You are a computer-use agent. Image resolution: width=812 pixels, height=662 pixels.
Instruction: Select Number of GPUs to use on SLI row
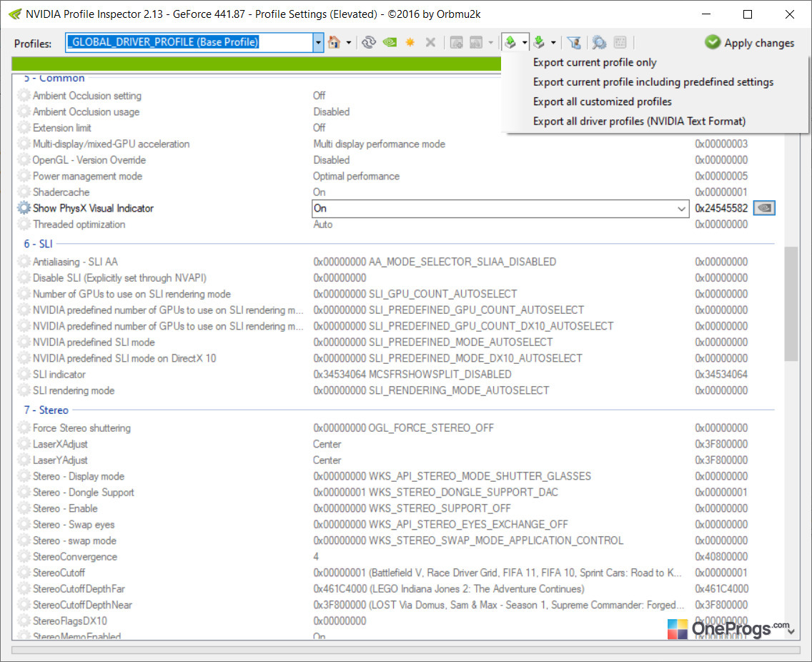pyautogui.click(x=397, y=295)
